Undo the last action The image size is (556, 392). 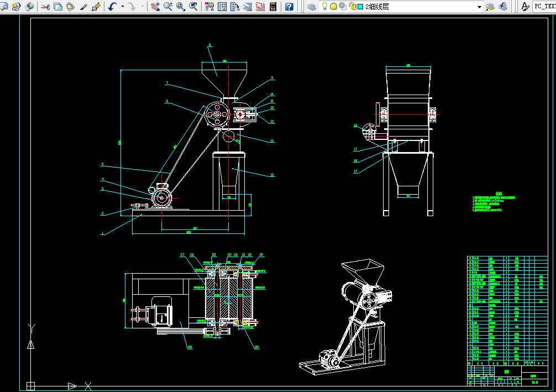(x=112, y=7)
